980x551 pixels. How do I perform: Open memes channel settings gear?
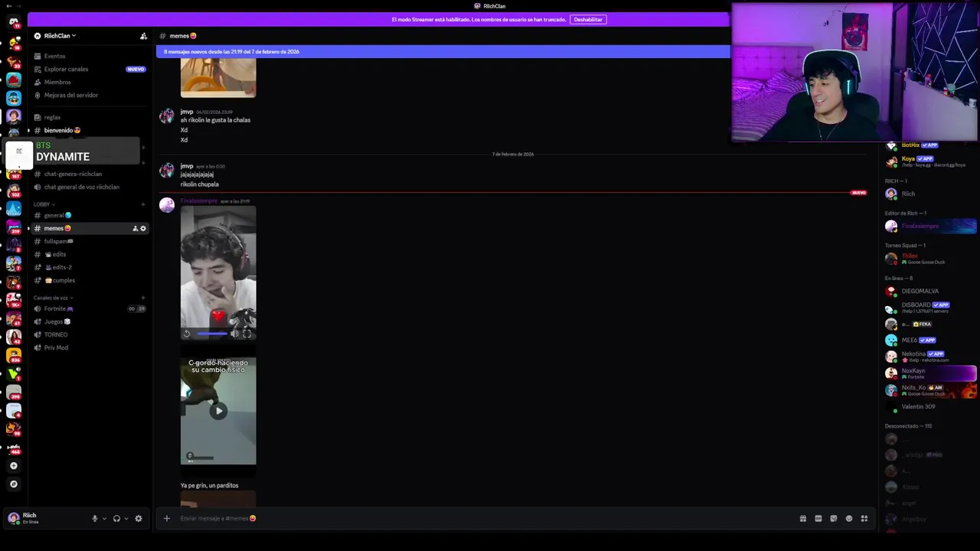tap(143, 228)
